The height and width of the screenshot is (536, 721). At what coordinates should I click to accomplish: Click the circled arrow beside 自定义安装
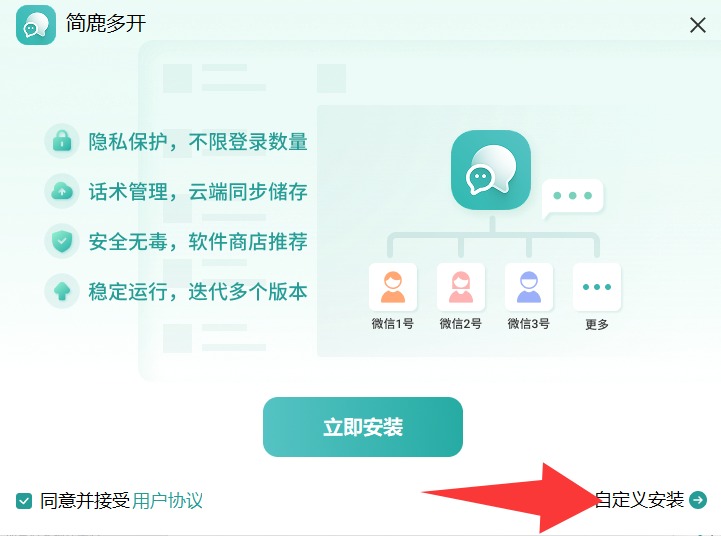[x=698, y=500]
